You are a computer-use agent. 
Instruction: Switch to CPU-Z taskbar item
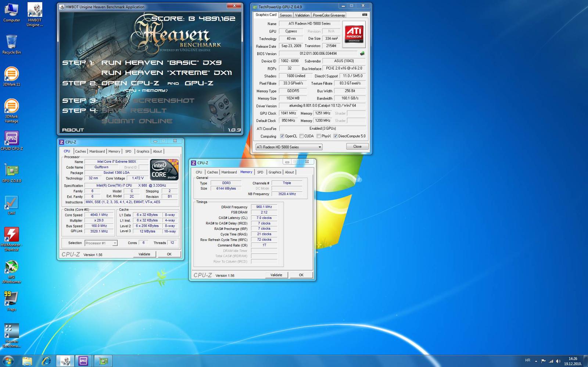pyautogui.click(x=84, y=361)
